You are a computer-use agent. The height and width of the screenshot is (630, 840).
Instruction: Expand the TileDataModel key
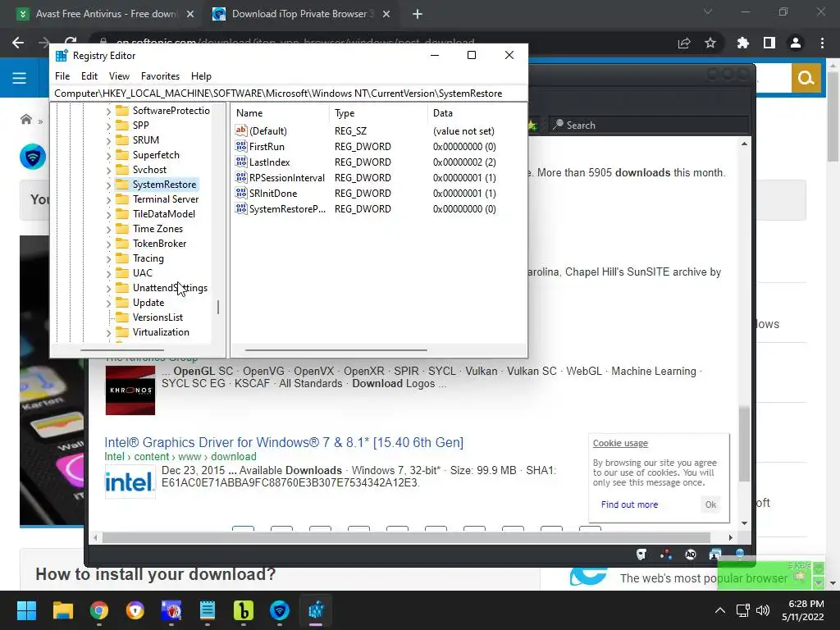(x=109, y=214)
